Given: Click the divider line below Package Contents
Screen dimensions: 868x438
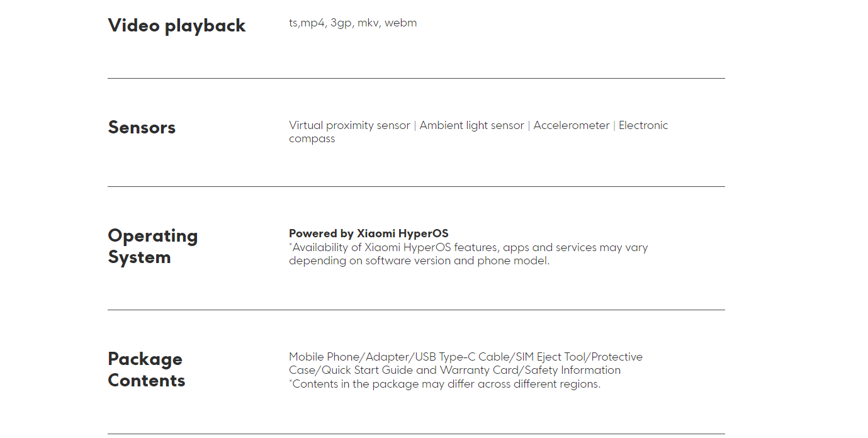Looking at the screenshot, I should [x=416, y=434].
